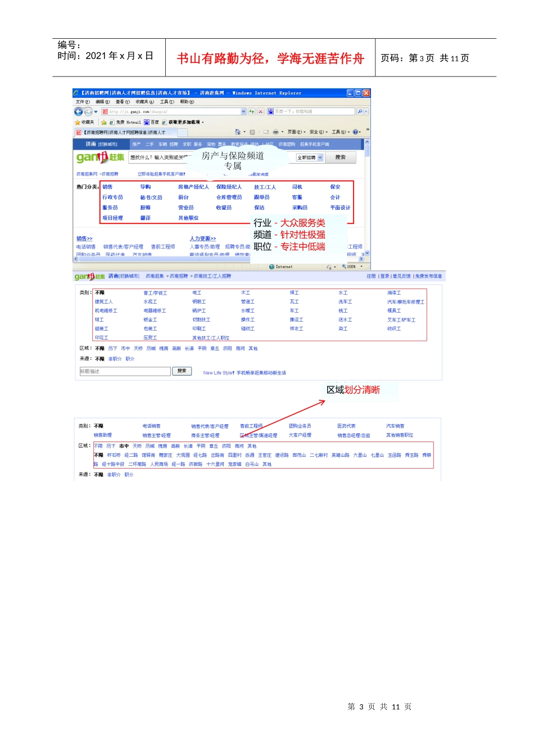
Task: Click the 电工 job category link
Action: pos(197,293)
